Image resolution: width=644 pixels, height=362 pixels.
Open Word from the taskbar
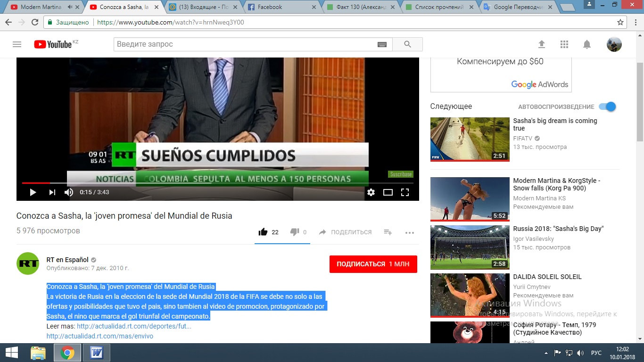[97, 353]
